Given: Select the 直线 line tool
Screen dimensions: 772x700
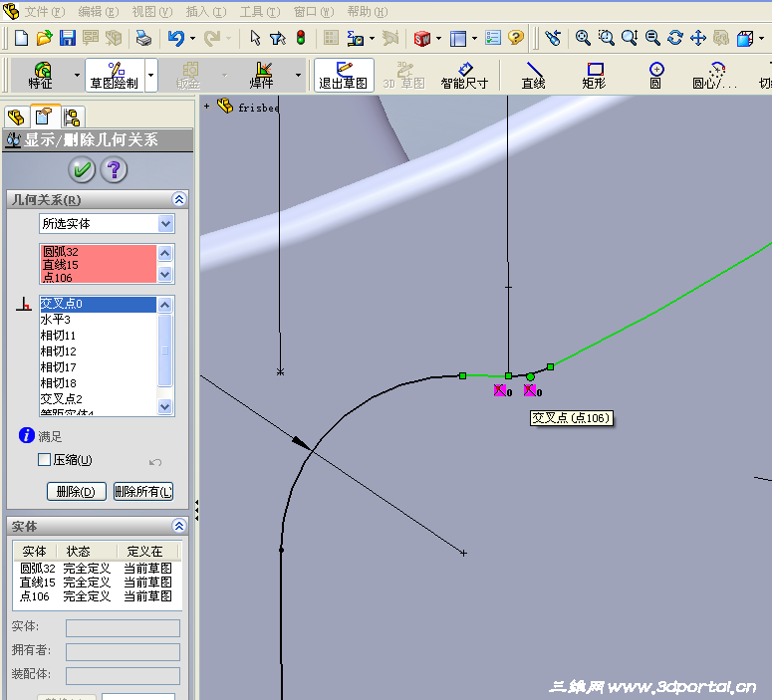Looking at the screenshot, I should coord(534,76).
